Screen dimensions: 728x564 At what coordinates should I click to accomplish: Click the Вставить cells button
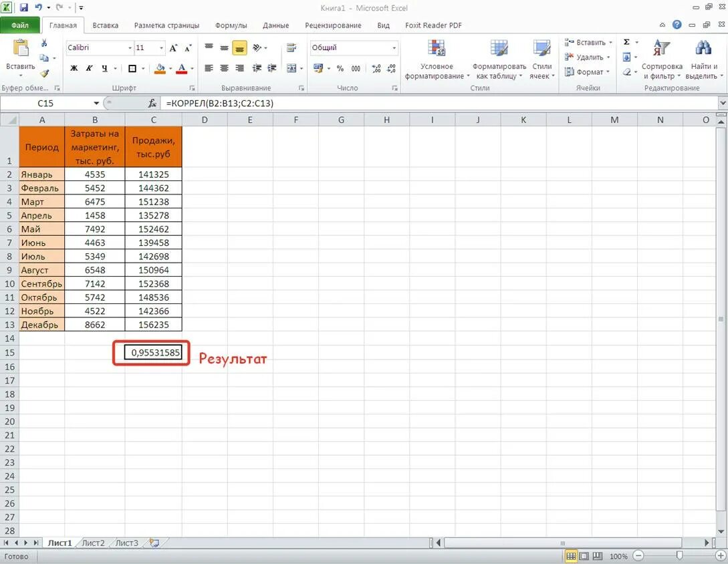[x=588, y=42]
